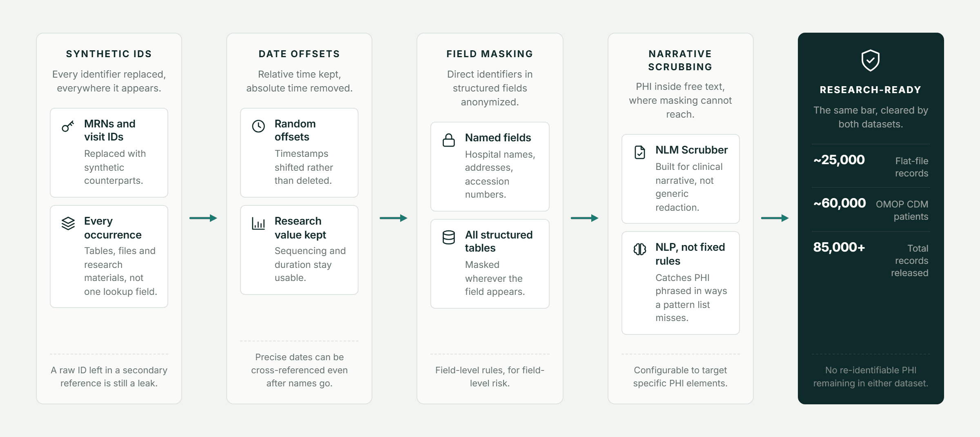Click the Total records released label

click(x=909, y=261)
